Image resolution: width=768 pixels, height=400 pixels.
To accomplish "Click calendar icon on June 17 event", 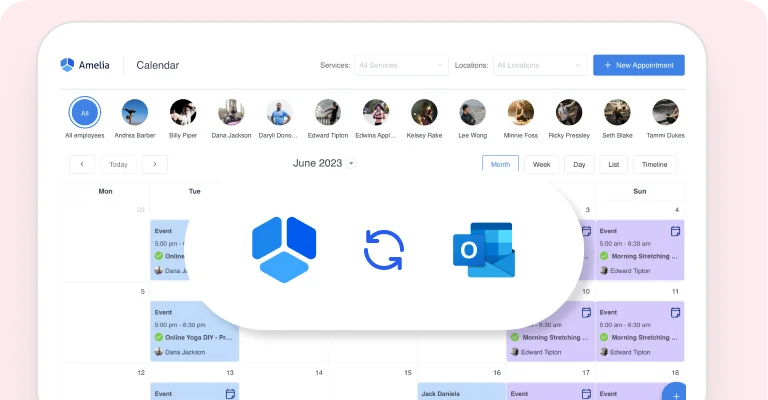I will (586, 394).
